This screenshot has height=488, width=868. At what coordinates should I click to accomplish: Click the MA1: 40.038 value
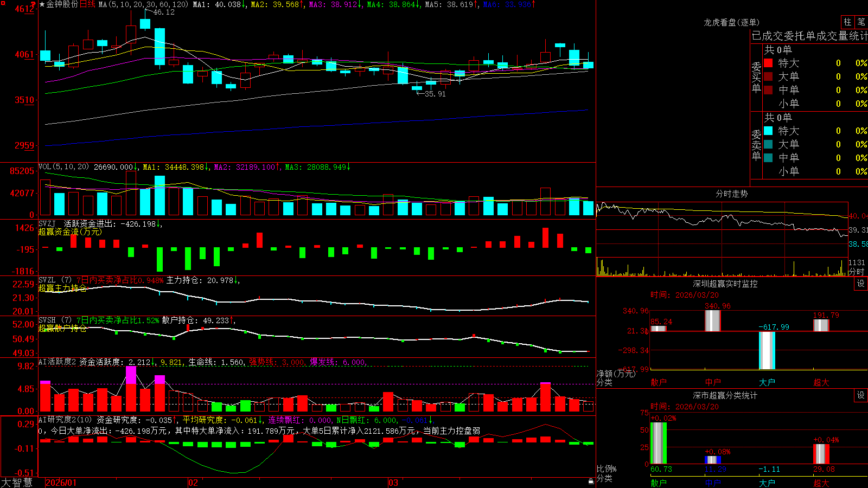coord(220,4)
